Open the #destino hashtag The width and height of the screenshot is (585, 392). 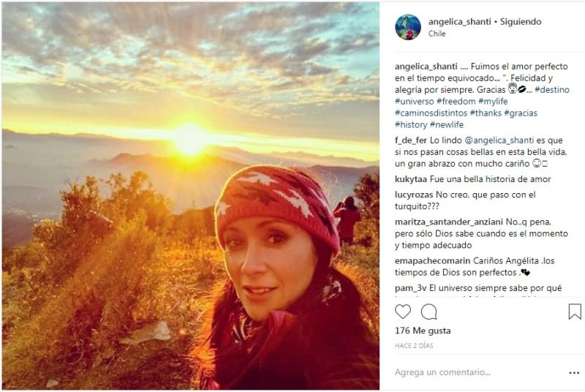[552, 90]
